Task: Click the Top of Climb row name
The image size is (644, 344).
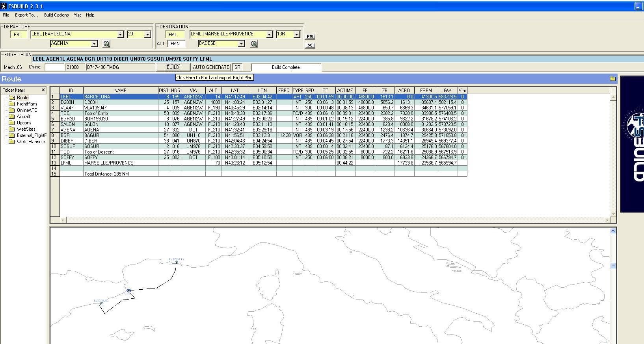Action: coord(121,113)
